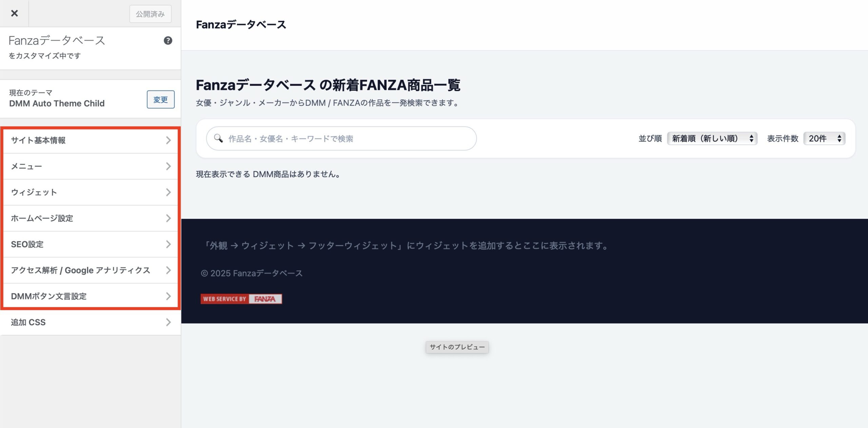Click the chevron next to 追加 CSS
The image size is (868, 428).
pyautogui.click(x=169, y=322)
